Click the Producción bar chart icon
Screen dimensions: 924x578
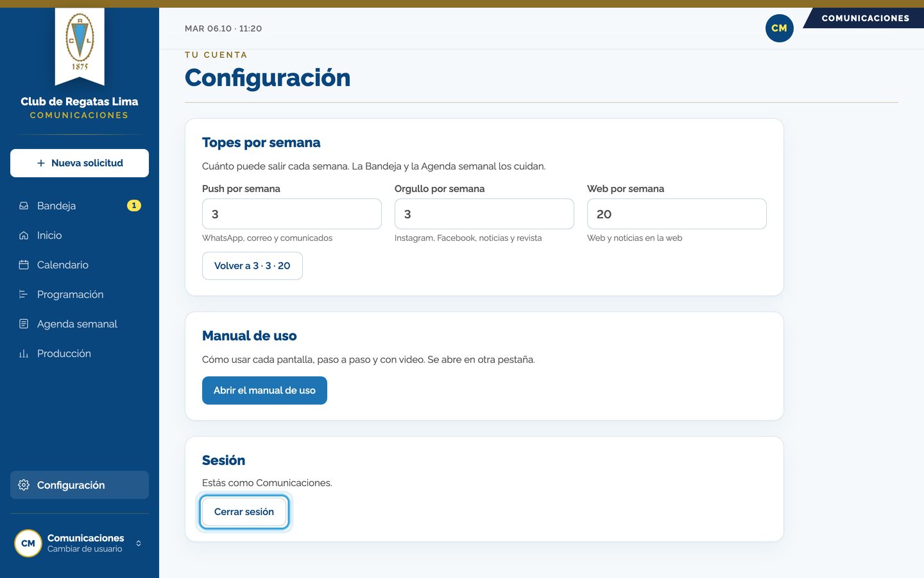click(24, 353)
